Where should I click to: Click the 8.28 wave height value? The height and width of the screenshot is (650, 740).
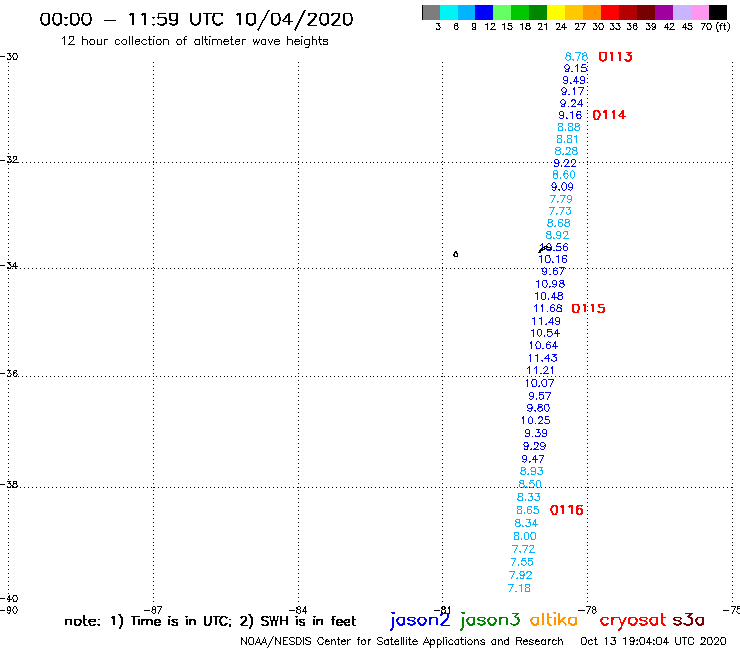[x=566, y=152]
